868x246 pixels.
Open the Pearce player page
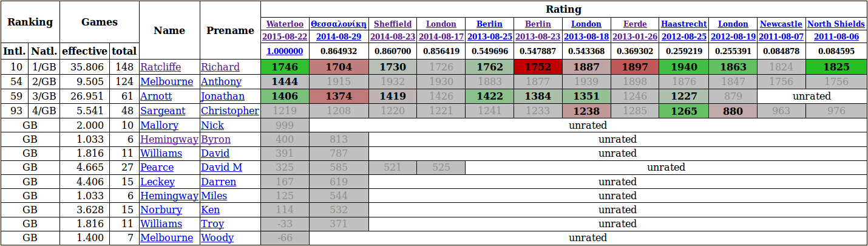(x=157, y=167)
